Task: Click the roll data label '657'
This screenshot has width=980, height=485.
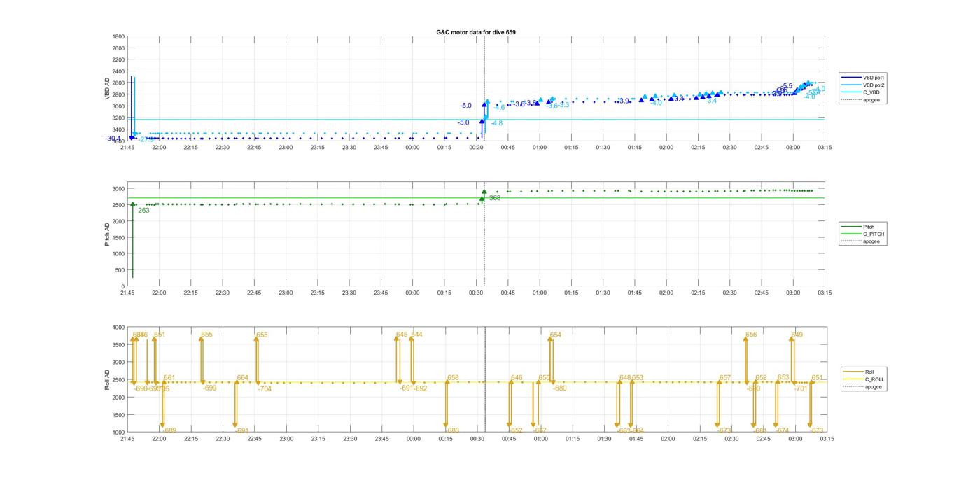Action: click(725, 378)
